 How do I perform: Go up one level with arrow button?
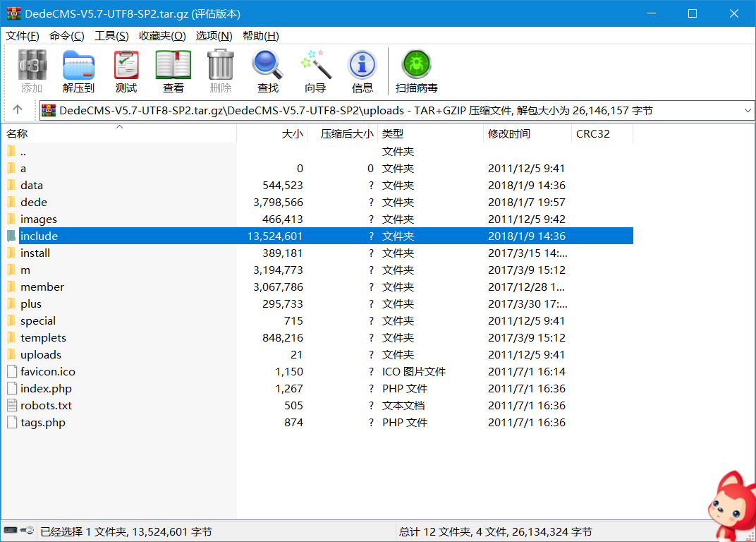[18, 110]
